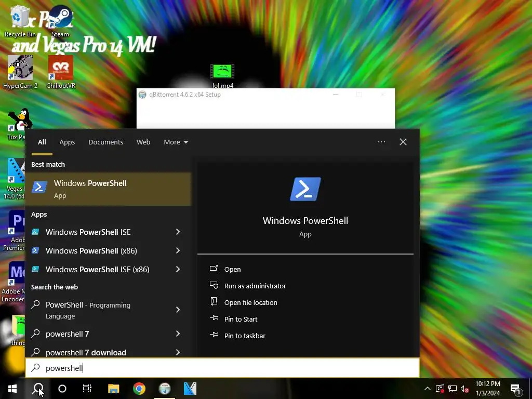Select the Recycle Bin desktop icon
The image size is (532, 399).
click(x=20, y=21)
